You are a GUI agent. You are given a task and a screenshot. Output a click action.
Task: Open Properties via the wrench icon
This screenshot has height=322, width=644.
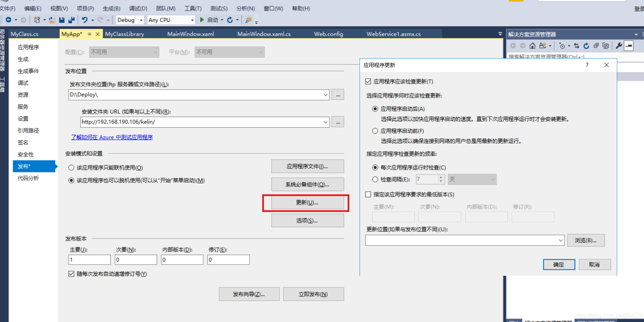pyautogui.click(x=619, y=46)
